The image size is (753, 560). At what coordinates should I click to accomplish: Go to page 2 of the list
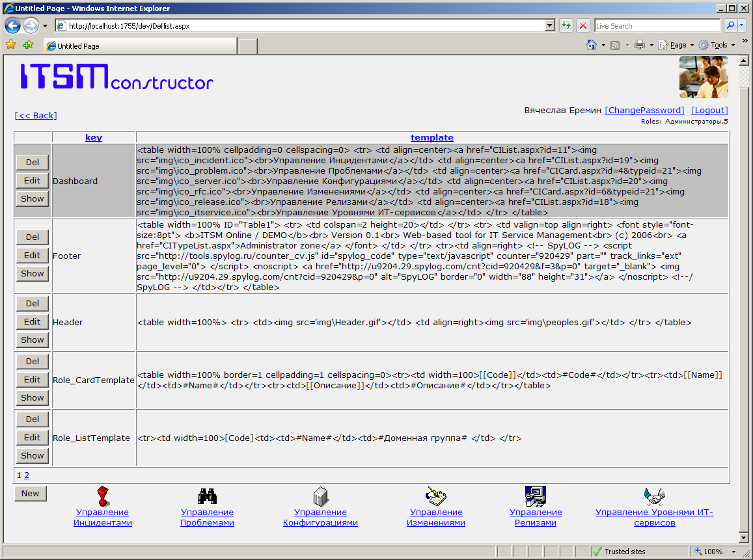point(27,475)
